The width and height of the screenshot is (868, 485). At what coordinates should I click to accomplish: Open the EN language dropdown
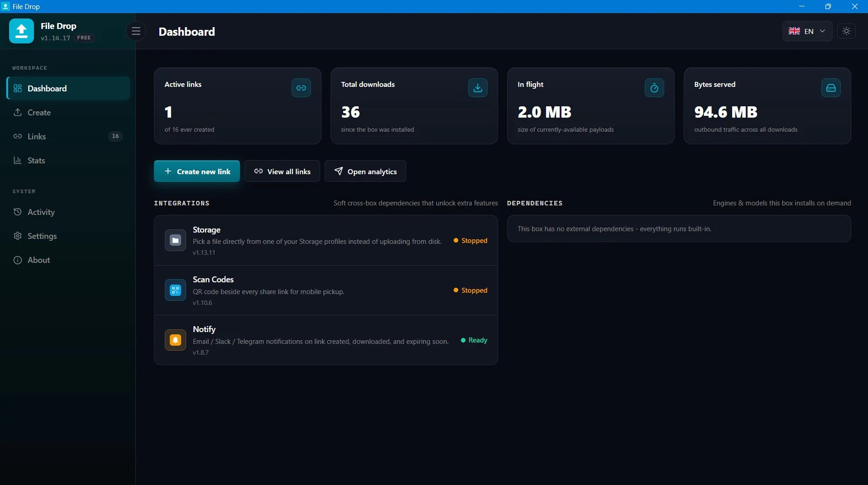click(x=807, y=31)
